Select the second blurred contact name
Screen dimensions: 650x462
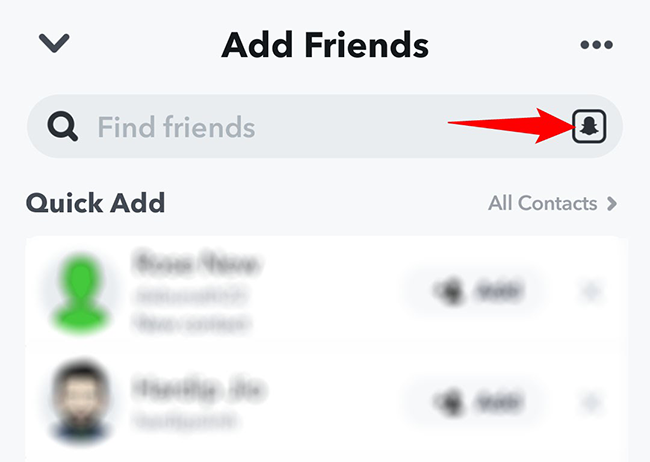click(199, 389)
